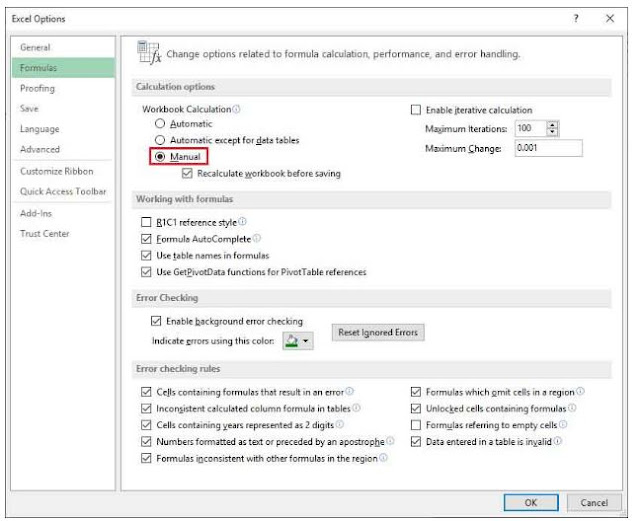Click info icon for formulas resulting in error
Screen dimensions: 640x521
pyautogui.click(x=350, y=391)
